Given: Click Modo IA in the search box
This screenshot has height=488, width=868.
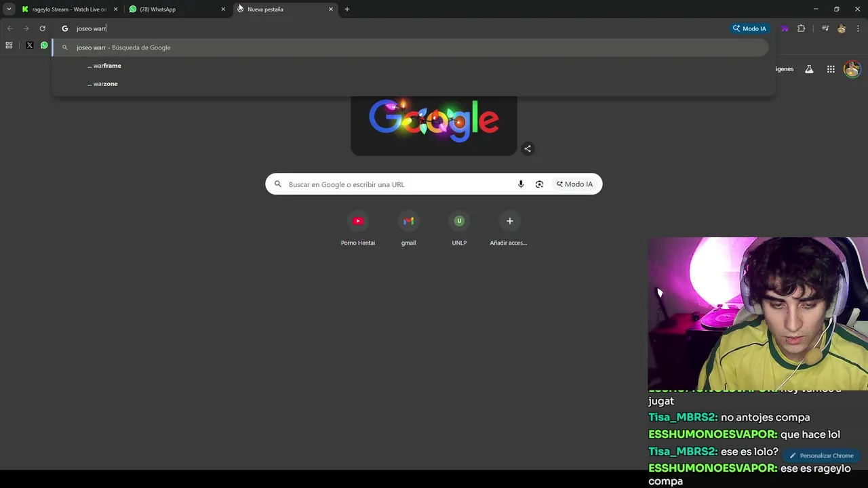Looking at the screenshot, I should (x=574, y=184).
